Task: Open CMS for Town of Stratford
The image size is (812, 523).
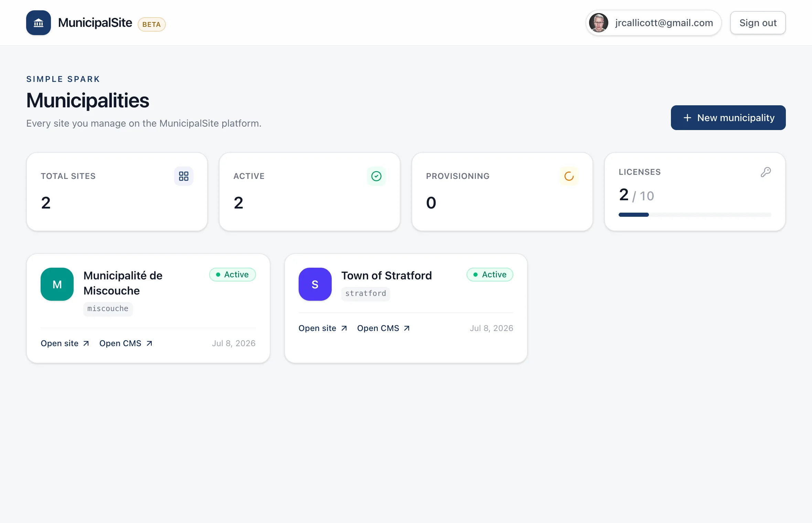Action: click(384, 328)
